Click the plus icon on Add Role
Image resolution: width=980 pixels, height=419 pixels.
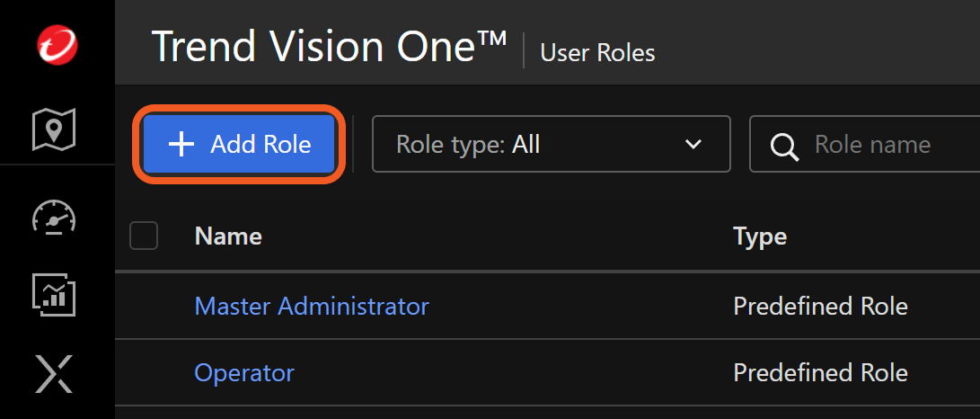pyautogui.click(x=181, y=144)
